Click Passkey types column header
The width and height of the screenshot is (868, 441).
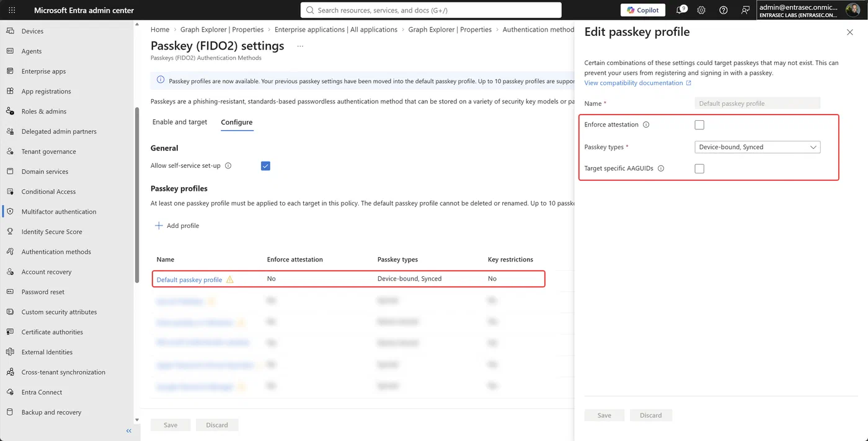click(397, 260)
